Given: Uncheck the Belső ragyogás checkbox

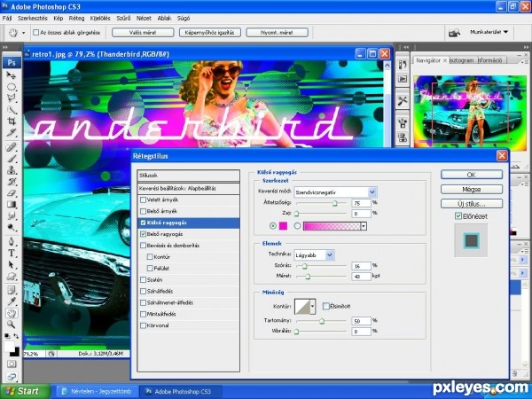Looking at the screenshot, I should tap(143, 234).
